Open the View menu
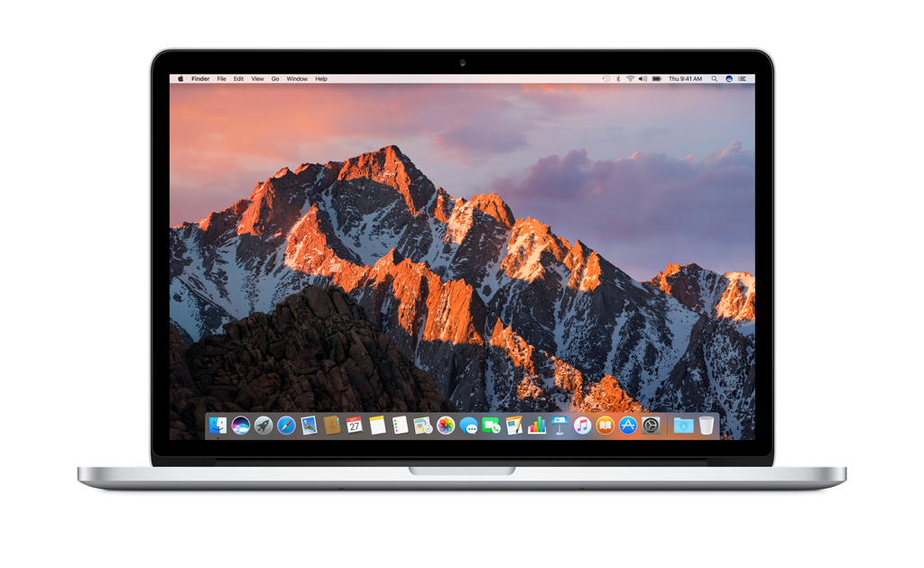The height and width of the screenshot is (568, 924). click(257, 78)
